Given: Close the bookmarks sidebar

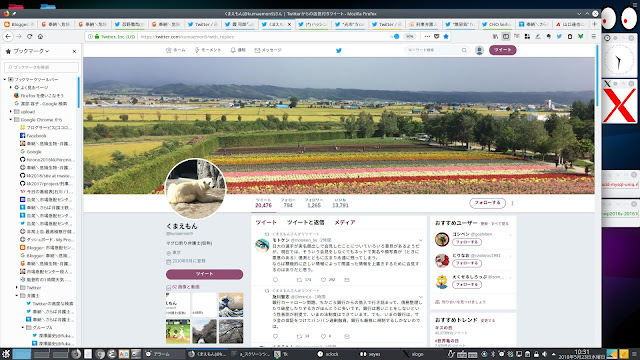Looking at the screenshot, I should pos(74,51).
